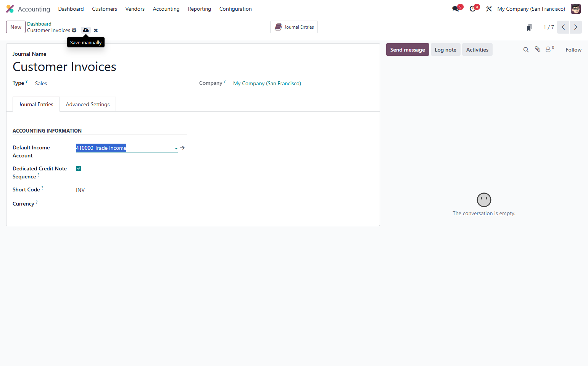Open the Vendors menu
Viewport: 588px width, 366px height.
tap(135, 9)
